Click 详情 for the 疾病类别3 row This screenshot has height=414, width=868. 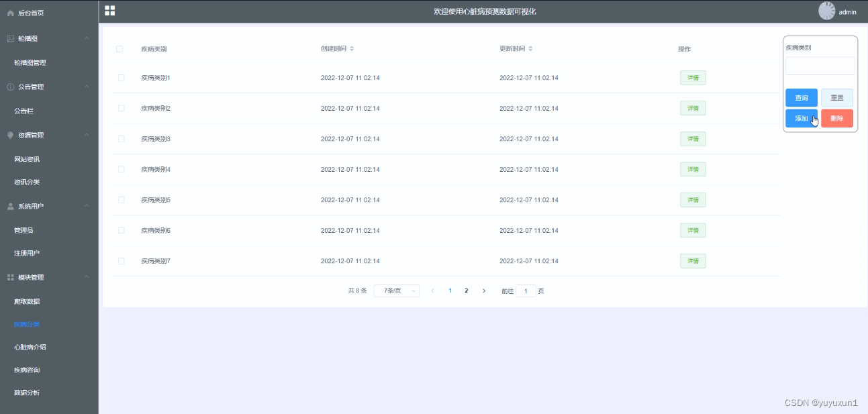pos(693,138)
